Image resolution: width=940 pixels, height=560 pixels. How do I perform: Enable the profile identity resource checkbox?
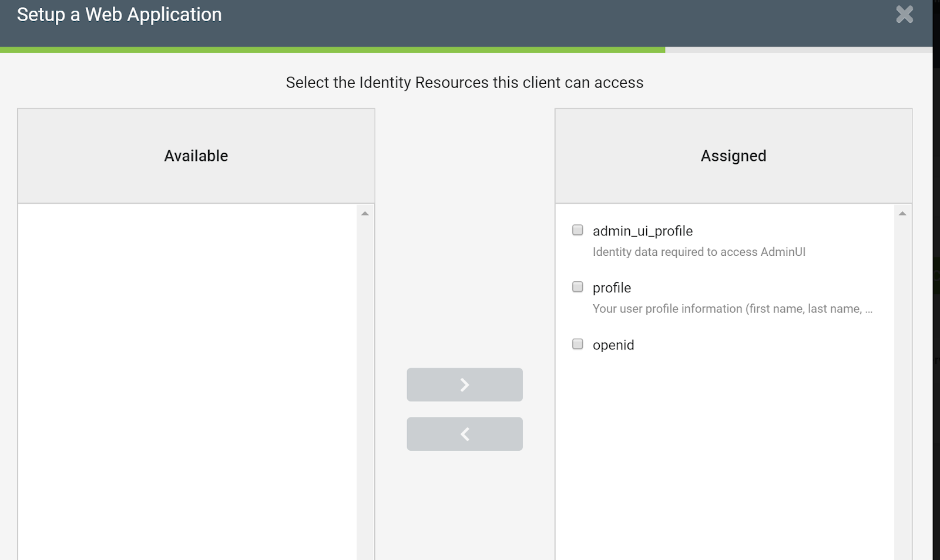578,287
